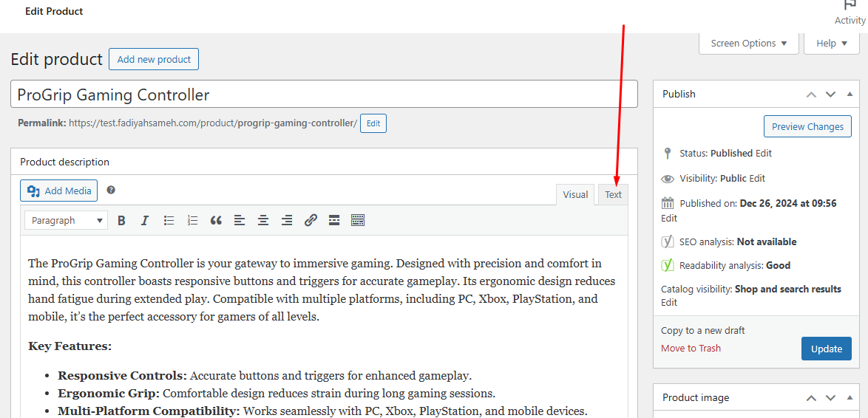
Task: Insert a bulleted list
Action: pos(169,221)
